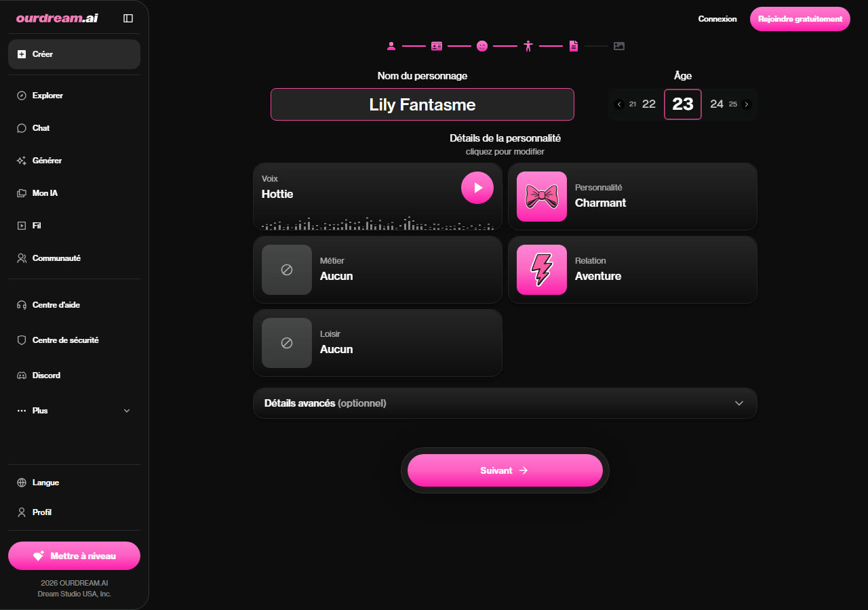Viewport: 868px width, 610px height.
Task: Click the Centre de sécurité shield icon
Action: click(22, 340)
